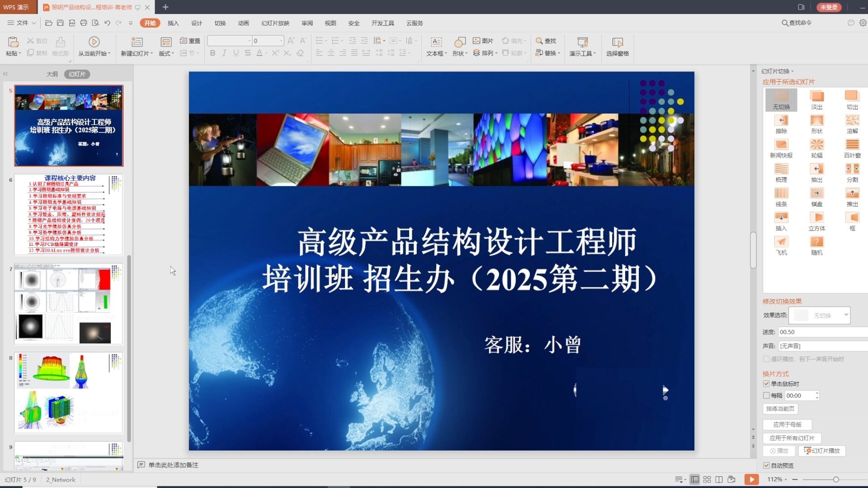Click the Paste clipboard icon
This screenshot has width=868, height=488.
click(13, 42)
